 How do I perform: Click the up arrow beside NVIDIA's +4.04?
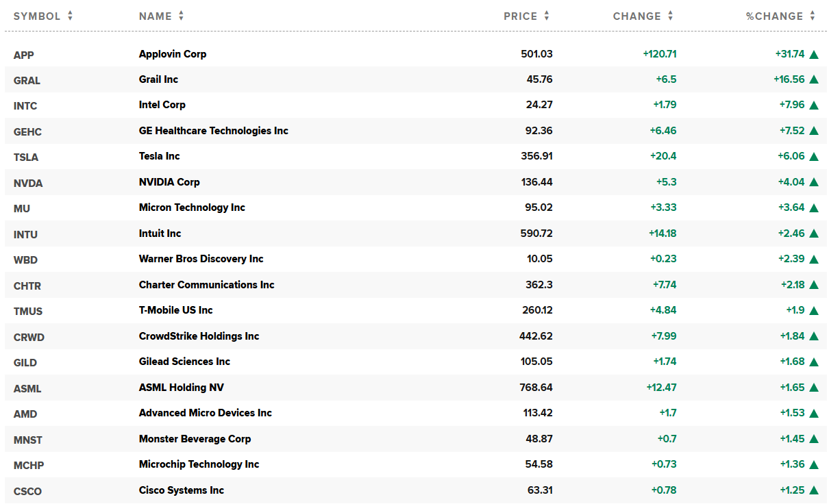click(814, 182)
